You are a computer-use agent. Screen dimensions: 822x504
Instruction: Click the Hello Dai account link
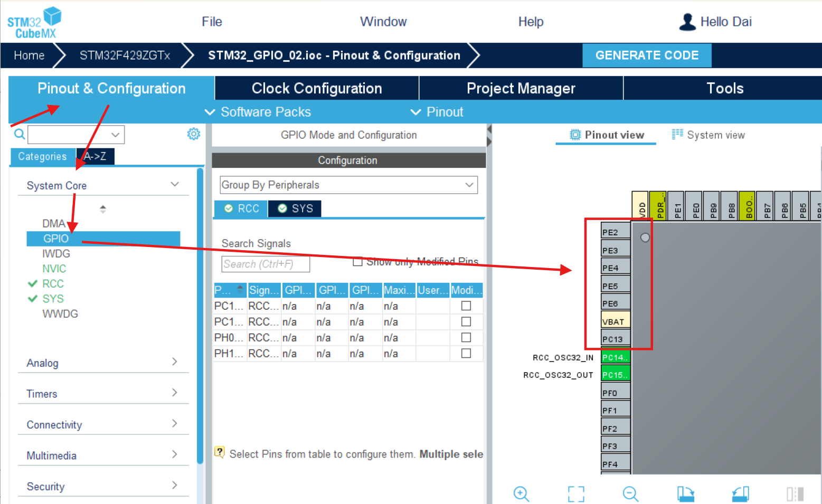[726, 22]
